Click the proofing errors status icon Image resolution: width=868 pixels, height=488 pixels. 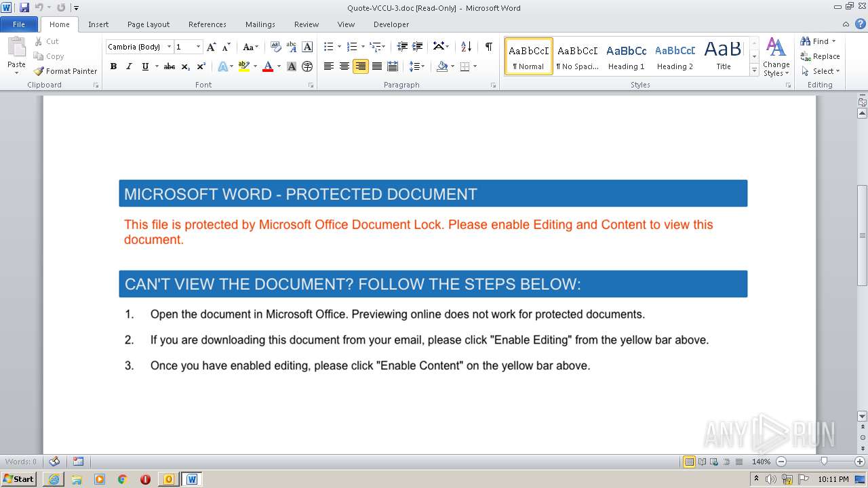coord(55,462)
